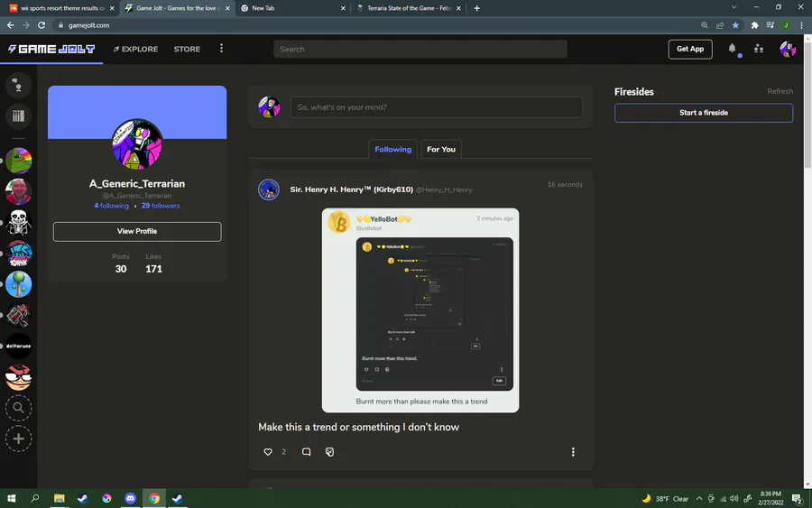Image resolution: width=812 pixels, height=508 pixels.
Task: Click the page vertical scrollbar
Action: pos(807,104)
